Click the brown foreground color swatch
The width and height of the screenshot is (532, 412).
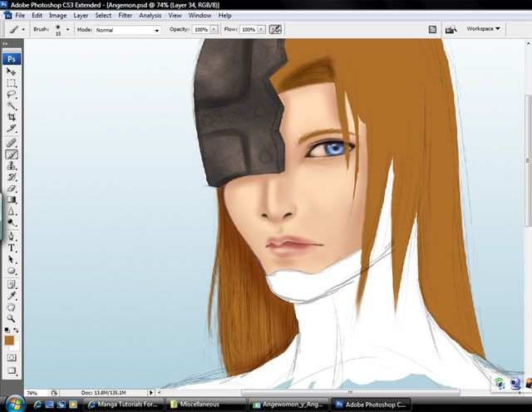(9, 341)
